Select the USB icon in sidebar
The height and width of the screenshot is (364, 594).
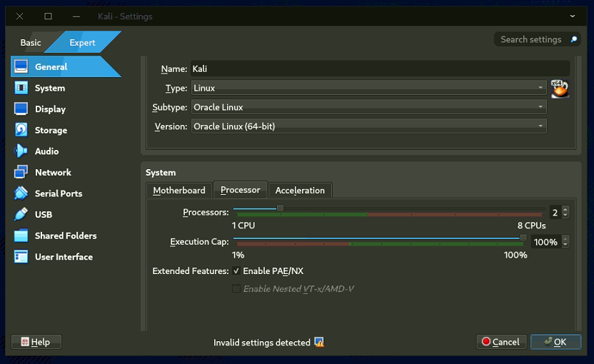tap(21, 214)
